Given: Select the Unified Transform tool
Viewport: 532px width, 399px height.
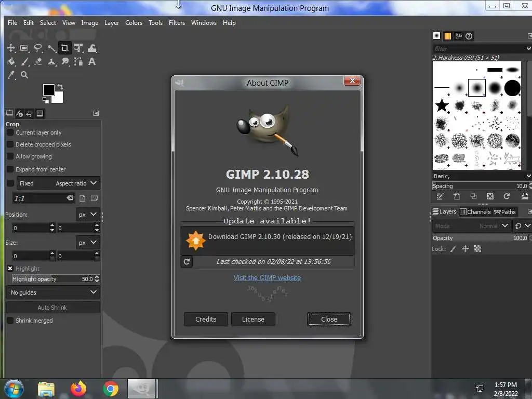Looking at the screenshot, I should click(78, 48).
